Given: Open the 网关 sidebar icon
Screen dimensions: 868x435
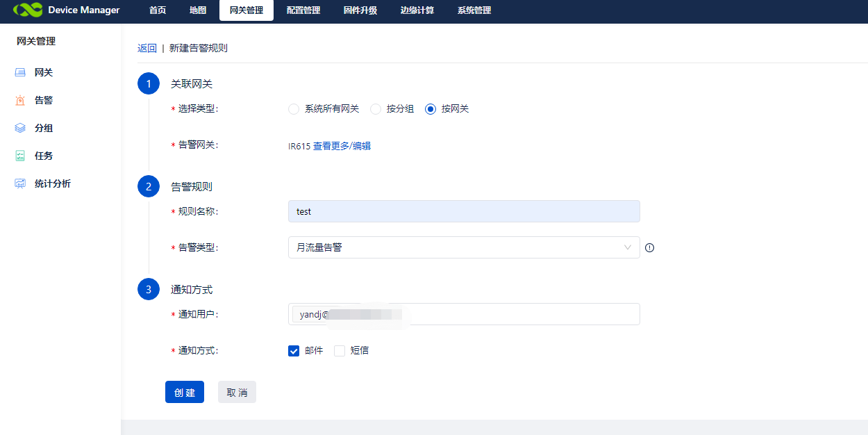Looking at the screenshot, I should click(20, 72).
